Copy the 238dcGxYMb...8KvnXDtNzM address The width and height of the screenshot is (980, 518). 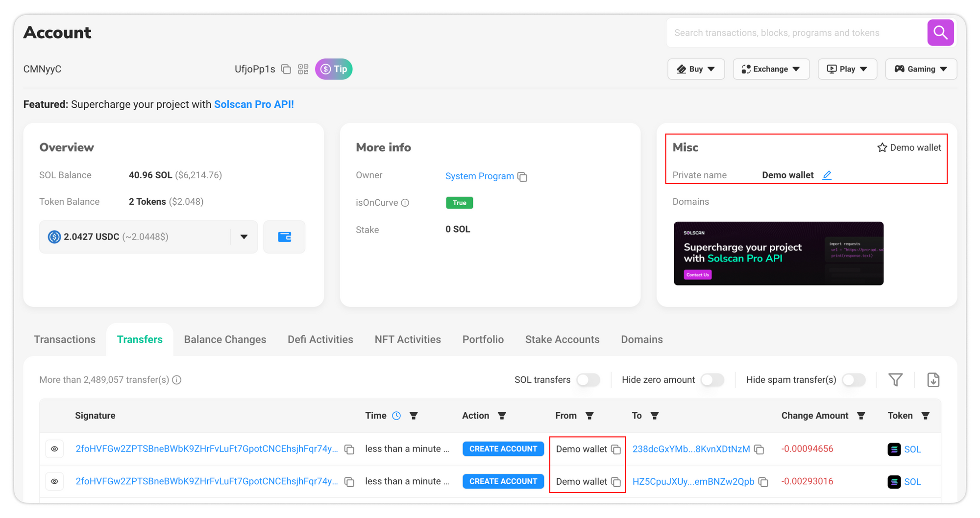pyautogui.click(x=759, y=449)
